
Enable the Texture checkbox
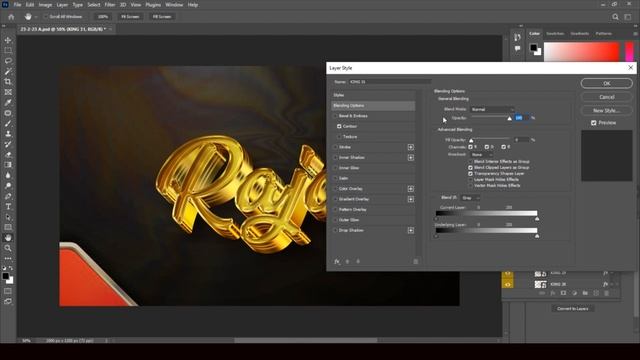339,137
